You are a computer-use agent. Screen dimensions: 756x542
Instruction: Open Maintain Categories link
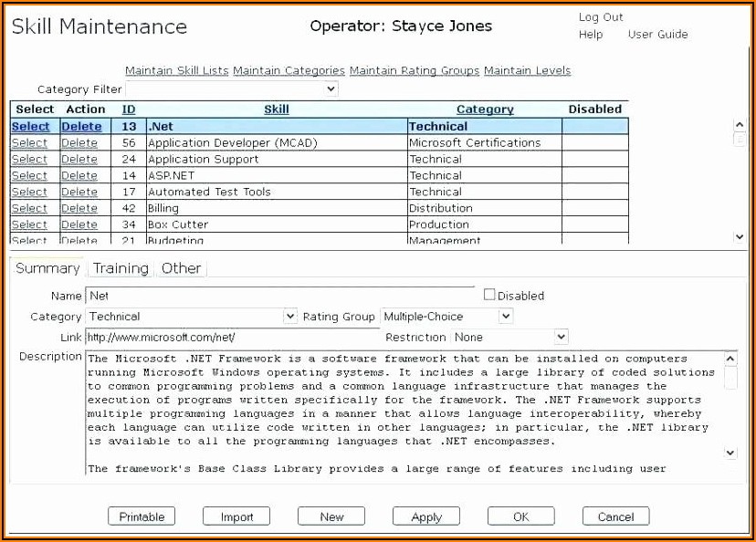[x=289, y=70]
